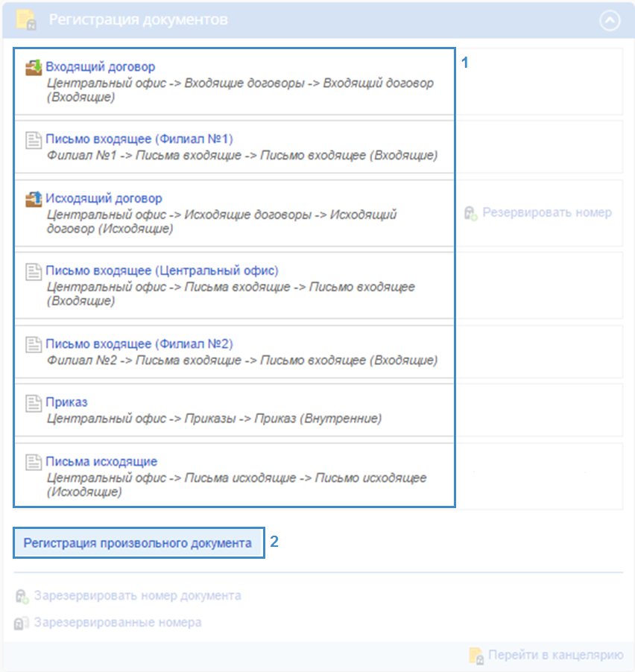Screen dimensions: 635x672
Task: Open Письмо входящее (Филиал №1) link
Action: pyautogui.click(x=139, y=139)
